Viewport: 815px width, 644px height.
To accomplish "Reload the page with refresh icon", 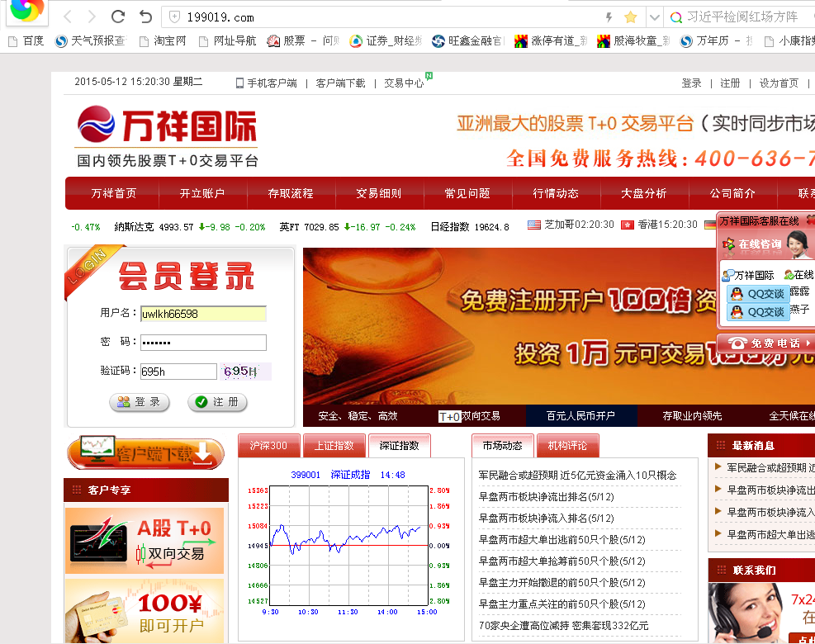I will [118, 17].
